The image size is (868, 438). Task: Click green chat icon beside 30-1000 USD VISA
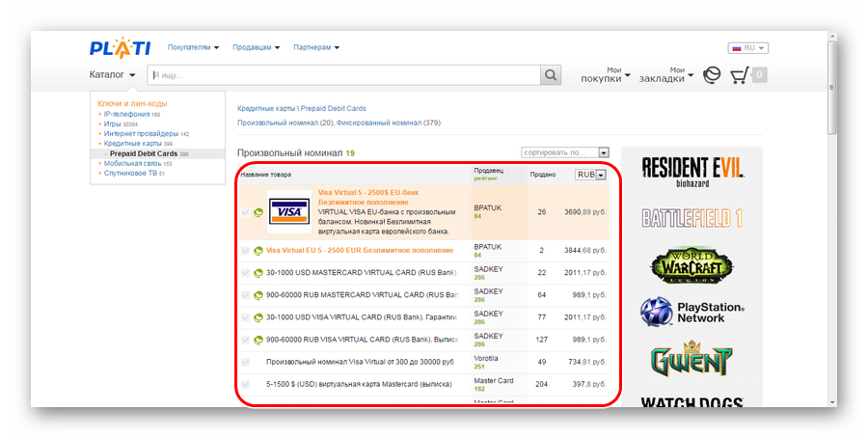(258, 317)
